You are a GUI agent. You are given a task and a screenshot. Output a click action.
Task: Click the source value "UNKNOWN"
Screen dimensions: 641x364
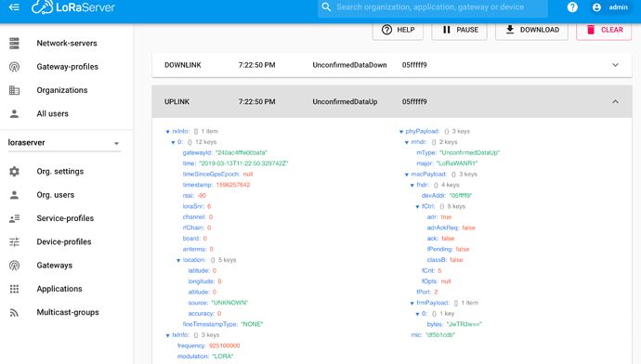click(x=229, y=303)
